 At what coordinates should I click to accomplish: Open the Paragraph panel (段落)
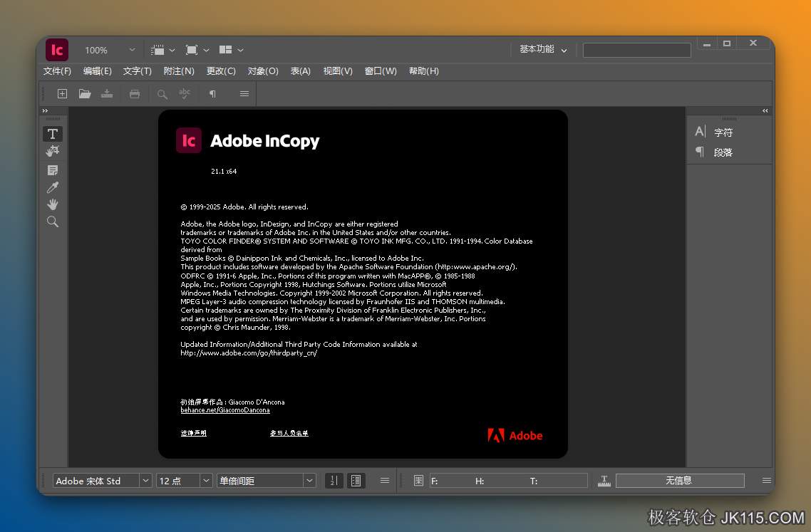point(714,152)
